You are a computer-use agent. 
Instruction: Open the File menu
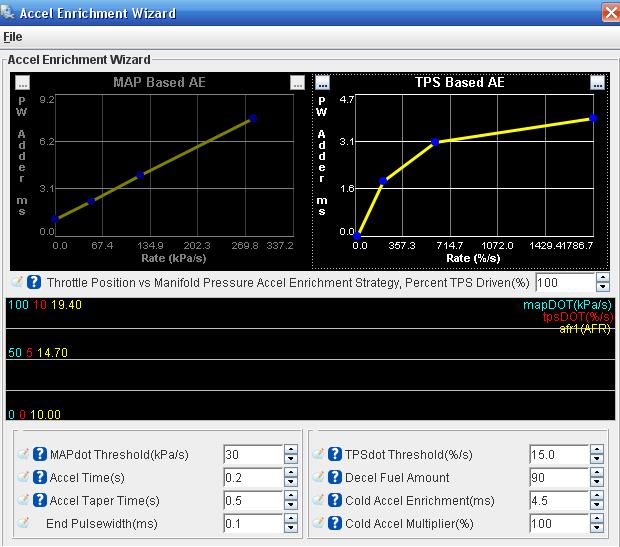pyautogui.click(x=13, y=37)
